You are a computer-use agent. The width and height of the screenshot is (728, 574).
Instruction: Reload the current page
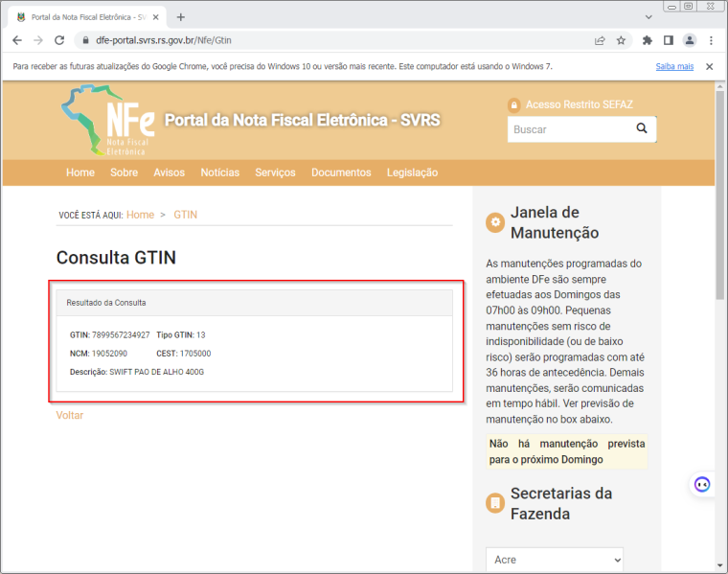pyautogui.click(x=59, y=40)
